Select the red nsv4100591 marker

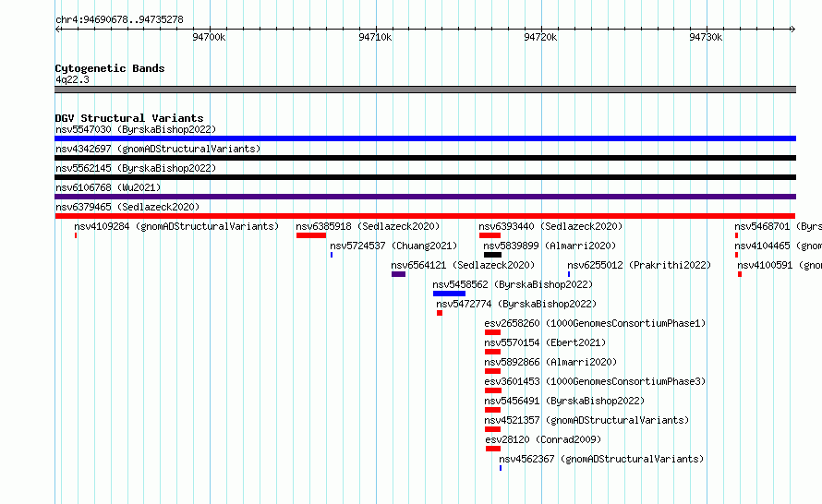(740, 274)
